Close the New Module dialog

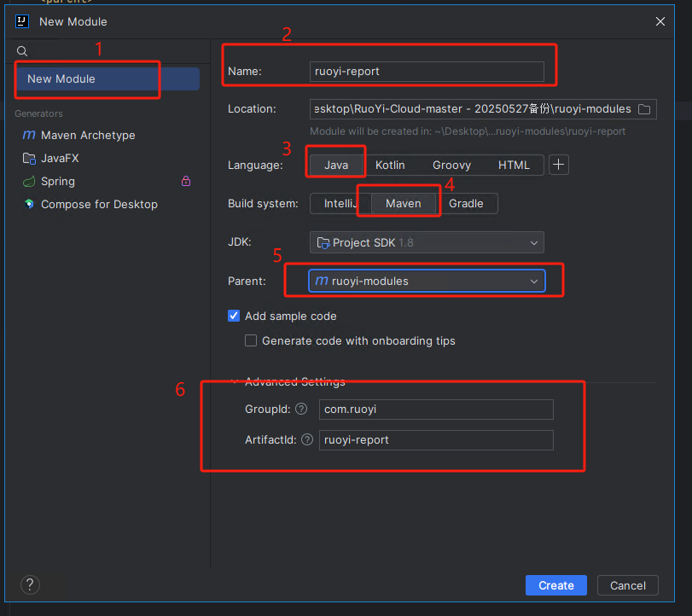coord(660,21)
